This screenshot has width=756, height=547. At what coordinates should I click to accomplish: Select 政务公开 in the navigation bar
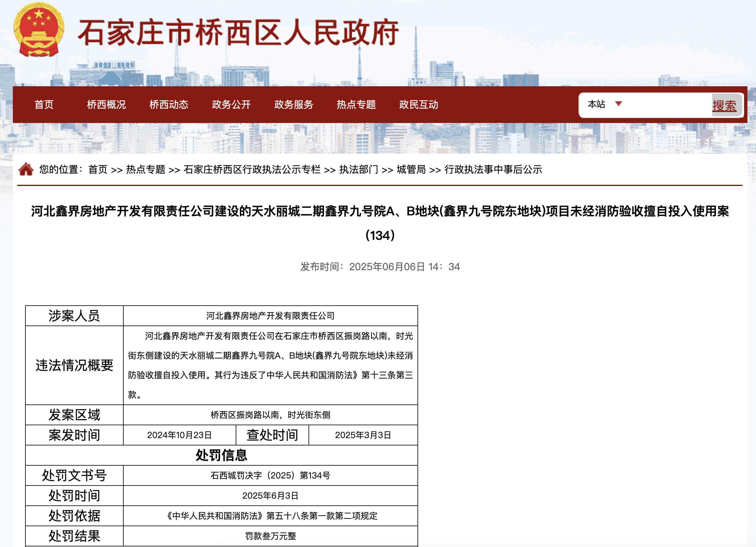click(231, 105)
